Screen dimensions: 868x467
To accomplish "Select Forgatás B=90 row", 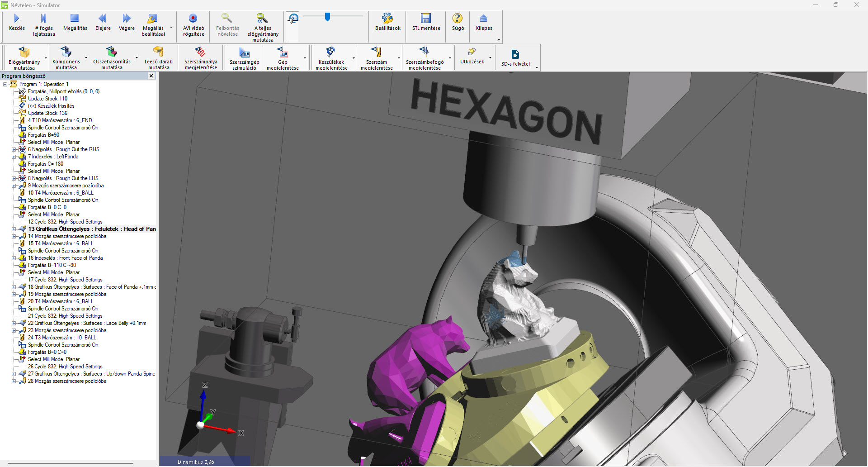I will pos(43,135).
